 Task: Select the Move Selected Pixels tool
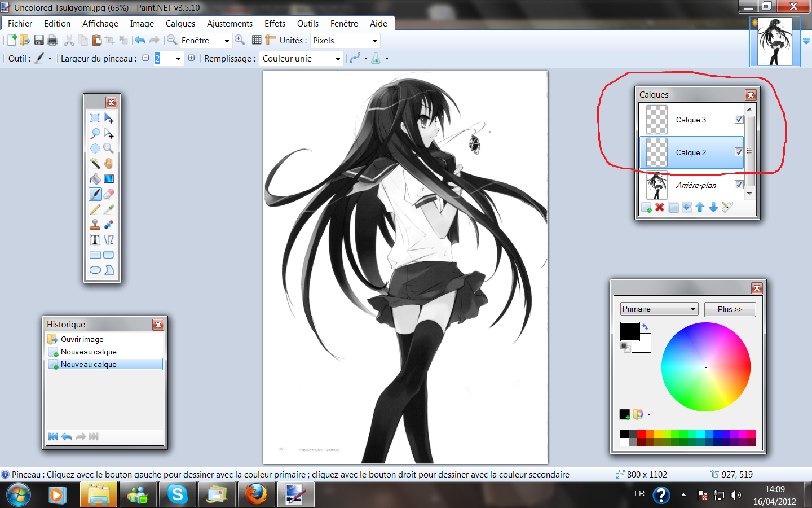(x=109, y=118)
